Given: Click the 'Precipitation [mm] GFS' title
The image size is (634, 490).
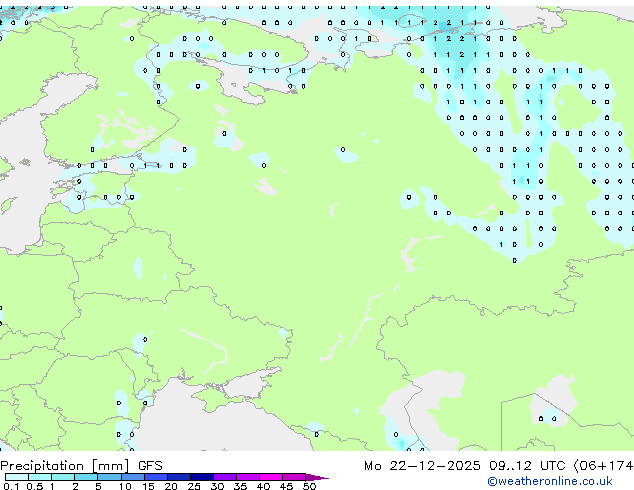Looking at the screenshot, I should point(81,466).
